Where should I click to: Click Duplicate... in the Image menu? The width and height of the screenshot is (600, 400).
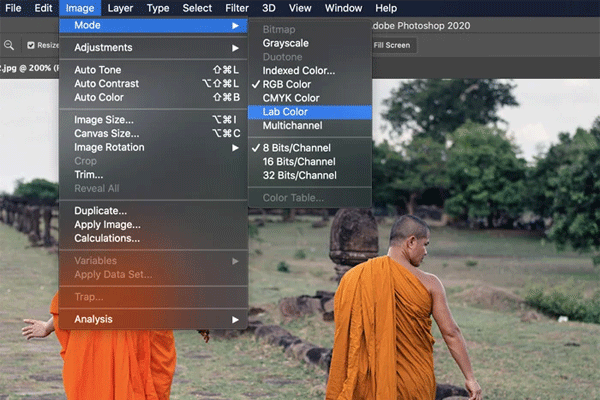[x=100, y=211]
